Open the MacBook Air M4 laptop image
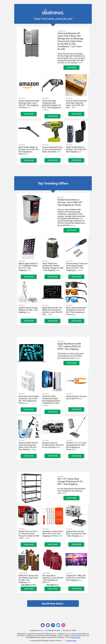The width and height of the screenshot is (106, 644). [31, 353]
